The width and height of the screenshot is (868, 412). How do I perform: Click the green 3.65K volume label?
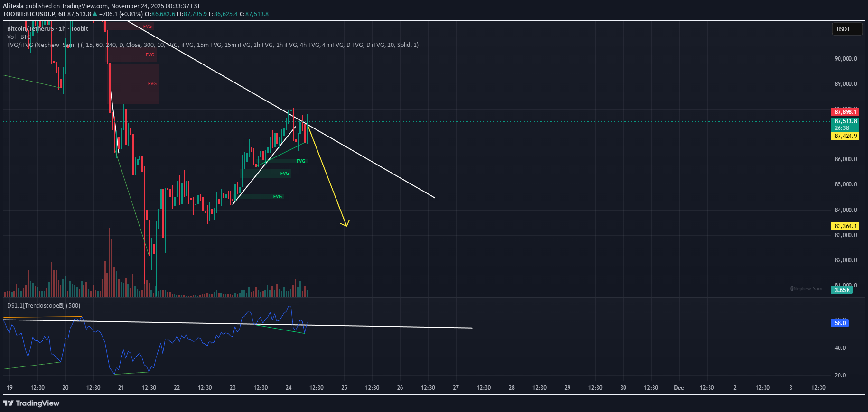click(x=842, y=290)
